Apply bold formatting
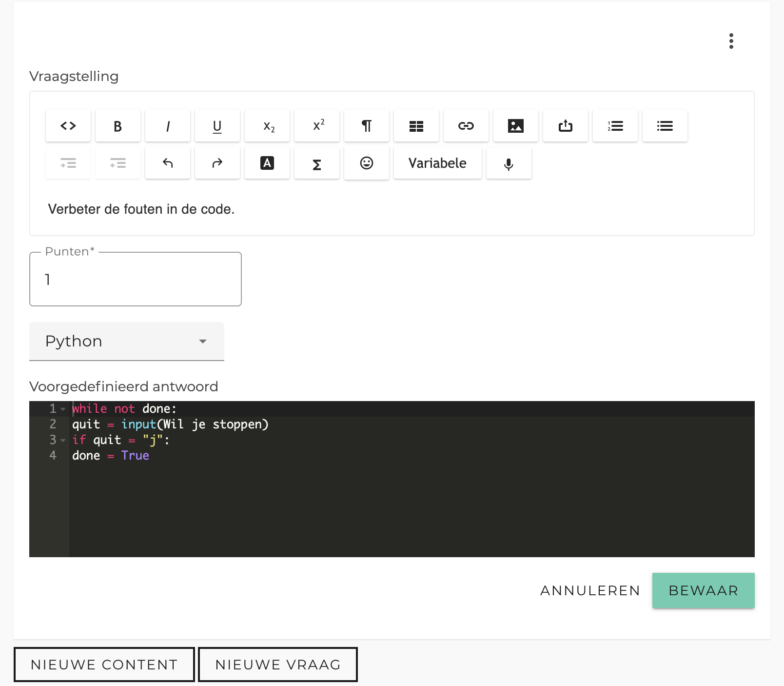The width and height of the screenshot is (784, 686). coord(118,126)
